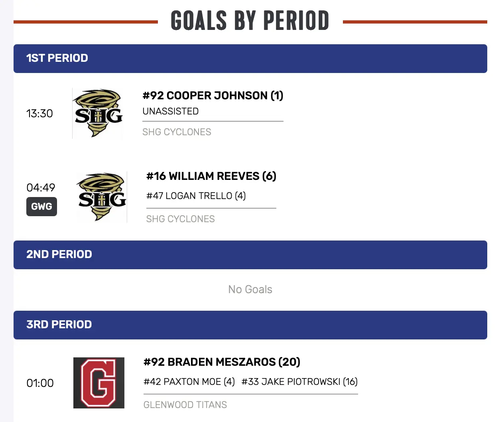Open #33 Jake Piotrowski assist link
This screenshot has width=504, height=422.
299,382
